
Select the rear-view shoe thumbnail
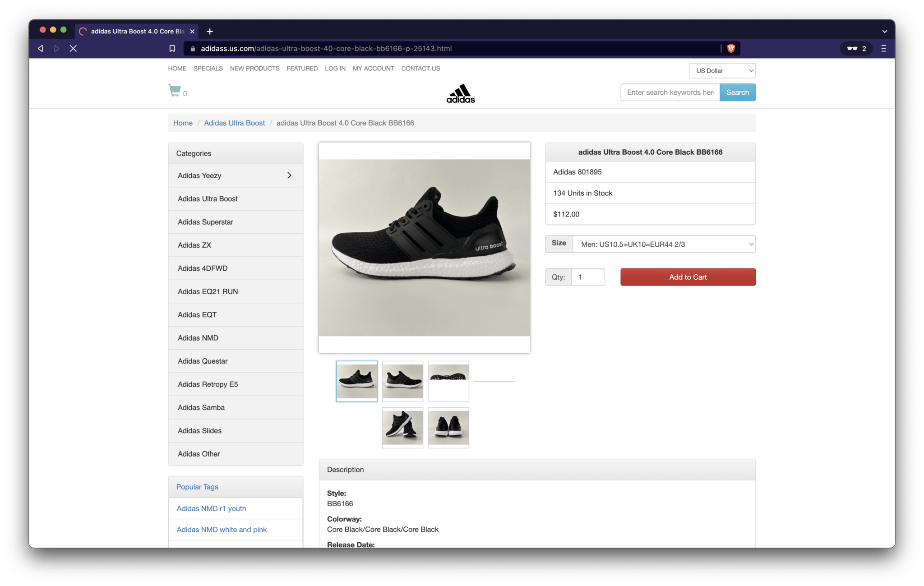[x=448, y=427]
